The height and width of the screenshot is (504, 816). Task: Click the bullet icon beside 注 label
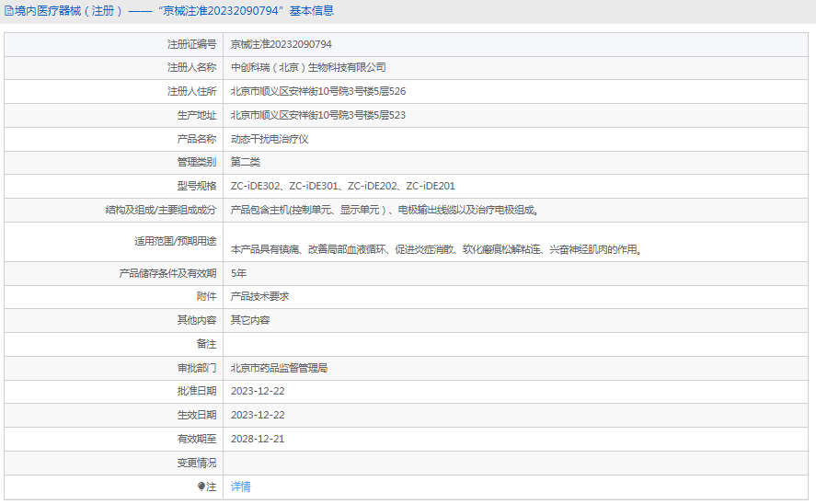[x=201, y=487]
